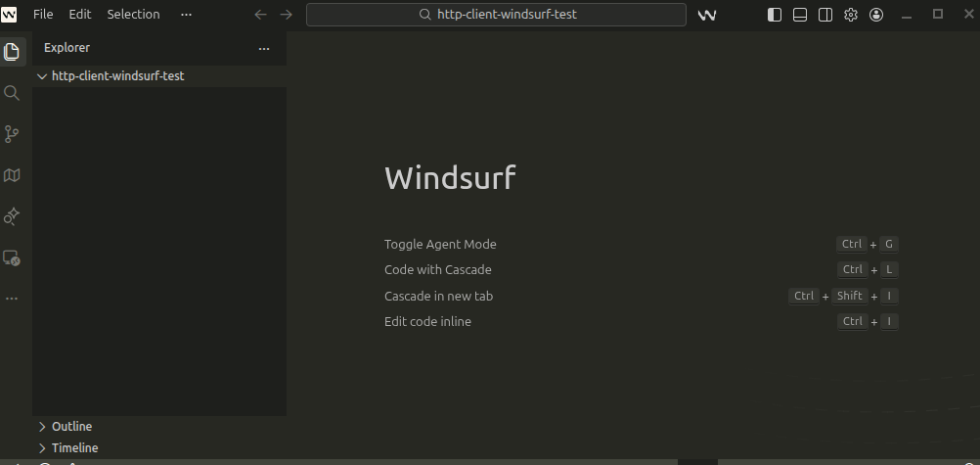This screenshot has width=980, height=465.
Task: Click the http-client-windsurf-test command center search box
Action: point(496,15)
